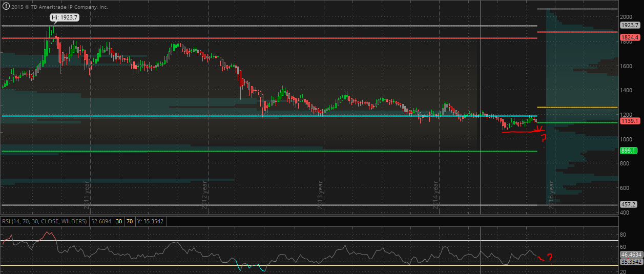Click the 80 tick on the RSI axis
644x274 pixels.
[x=624, y=235]
